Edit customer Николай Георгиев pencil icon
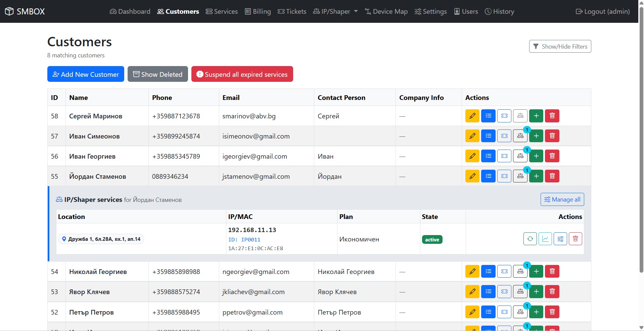 coord(472,271)
